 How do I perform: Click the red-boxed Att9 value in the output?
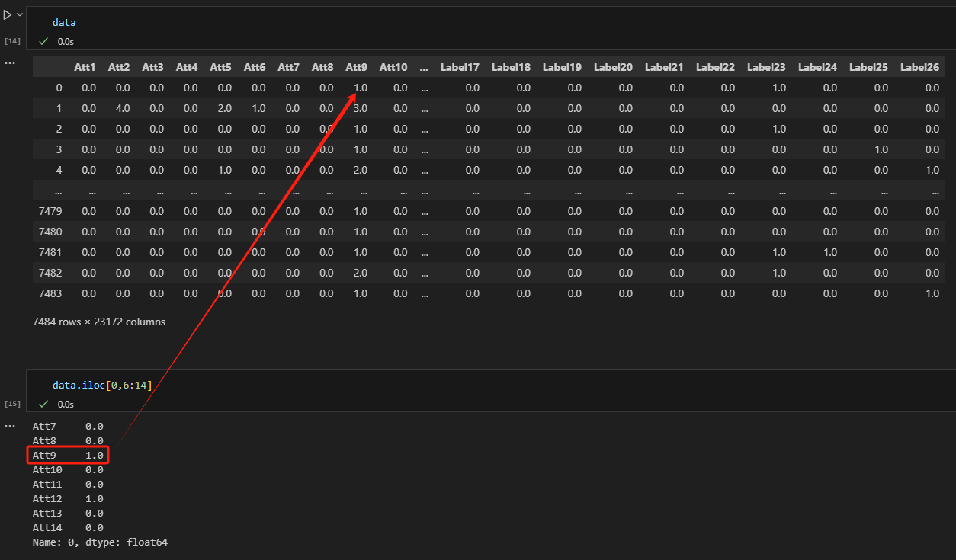68,455
